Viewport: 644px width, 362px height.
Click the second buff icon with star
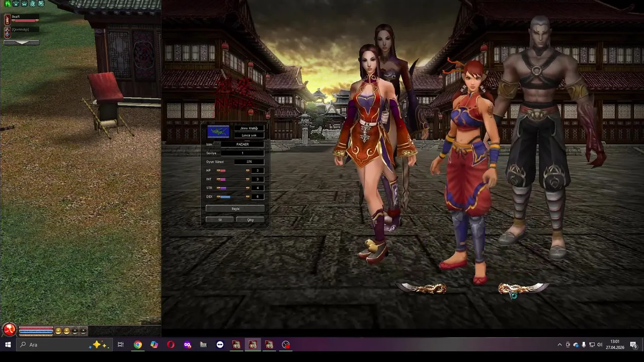pos(16,4)
